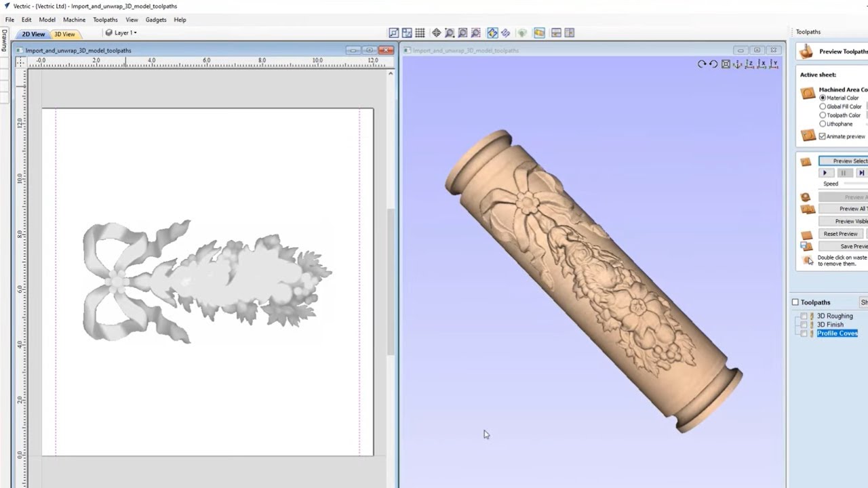
Task: Click the bow and floral grayscale model
Action: 207,281
